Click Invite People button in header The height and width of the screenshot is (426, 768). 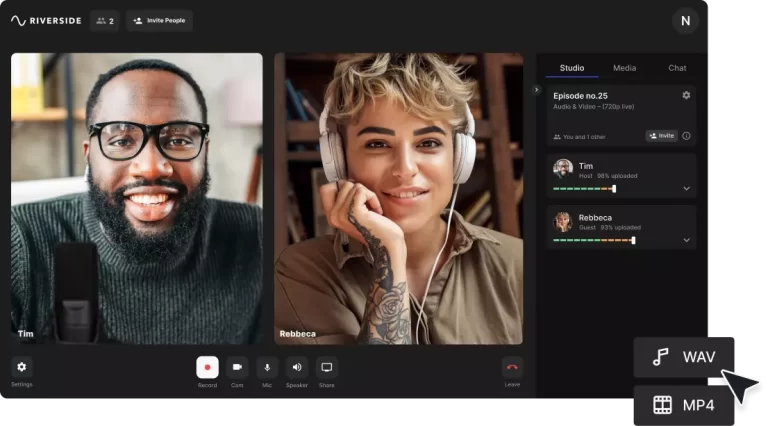[x=159, y=20]
